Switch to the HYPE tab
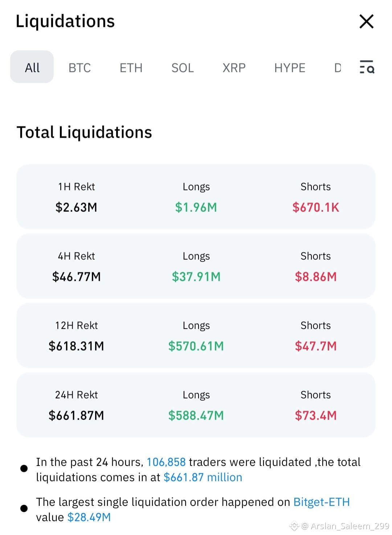392x535 pixels. point(290,68)
